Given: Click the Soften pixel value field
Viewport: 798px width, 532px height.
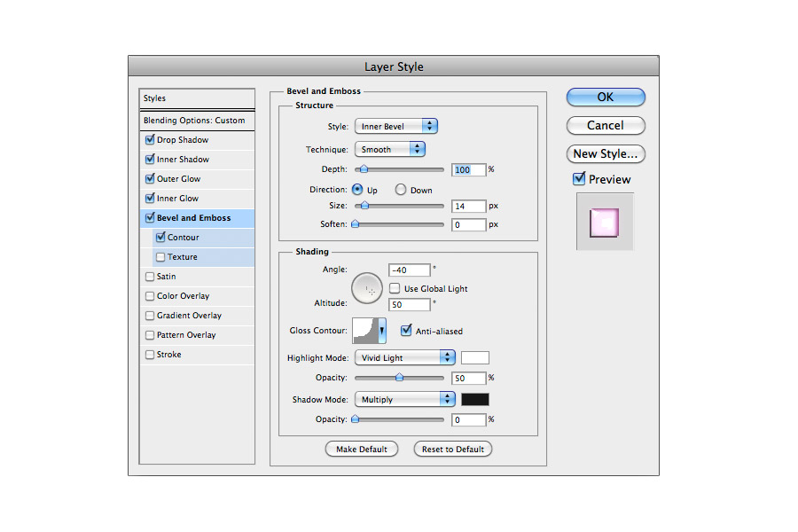Looking at the screenshot, I should [469, 224].
